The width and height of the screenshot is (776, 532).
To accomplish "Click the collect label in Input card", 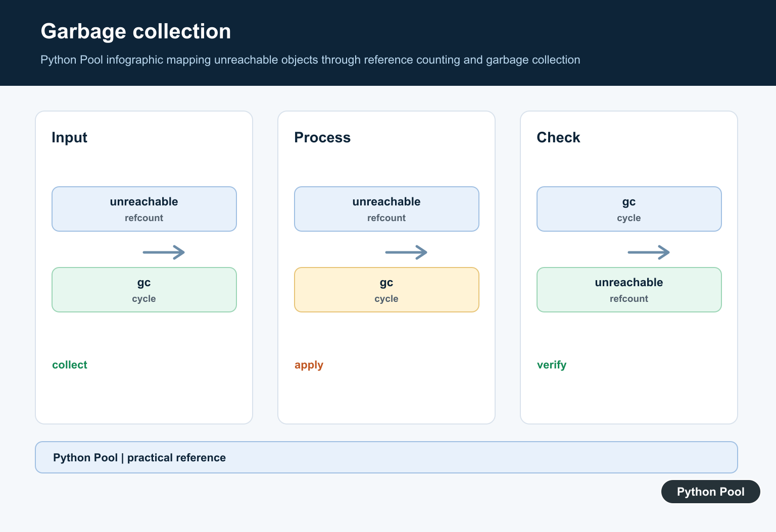I will (70, 365).
